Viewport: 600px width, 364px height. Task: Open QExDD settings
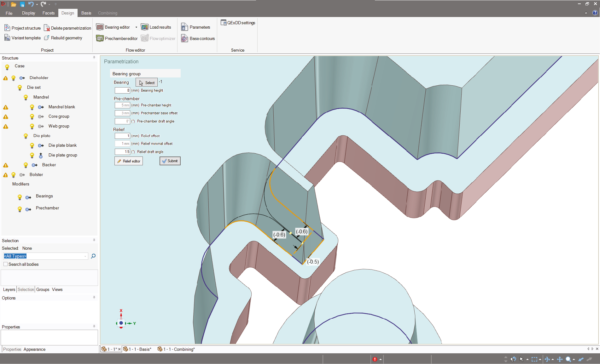click(238, 23)
